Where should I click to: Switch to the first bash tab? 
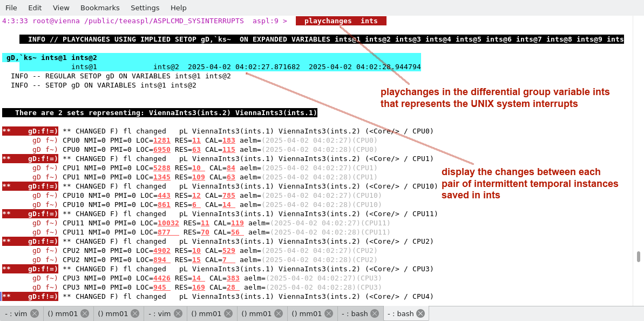tap(355, 313)
